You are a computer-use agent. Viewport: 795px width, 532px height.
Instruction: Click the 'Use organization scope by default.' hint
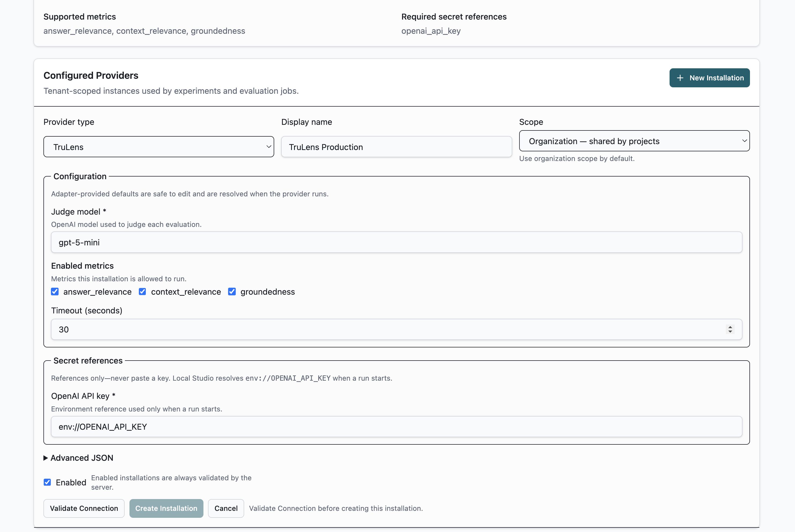pyautogui.click(x=577, y=158)
